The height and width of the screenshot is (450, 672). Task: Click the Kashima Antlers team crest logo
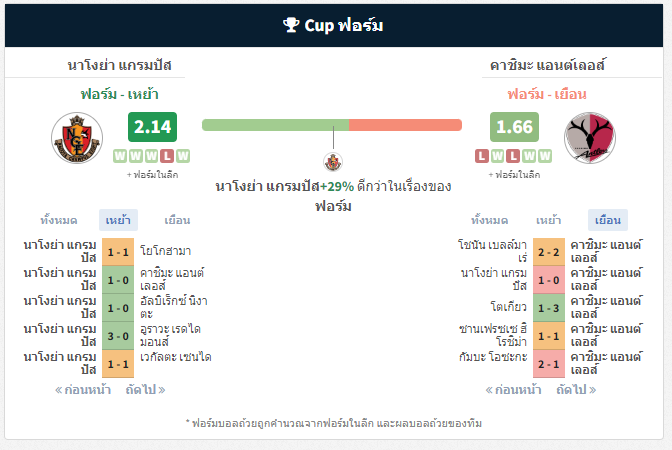(590, 138)
